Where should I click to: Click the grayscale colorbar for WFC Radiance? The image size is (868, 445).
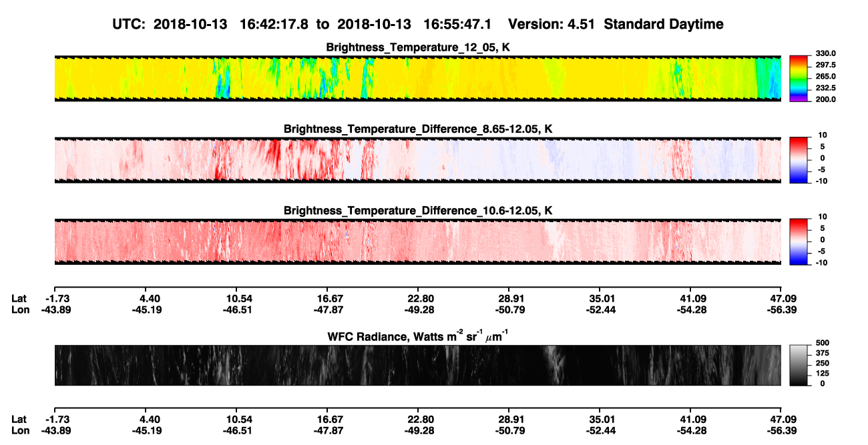pos(799,365)
